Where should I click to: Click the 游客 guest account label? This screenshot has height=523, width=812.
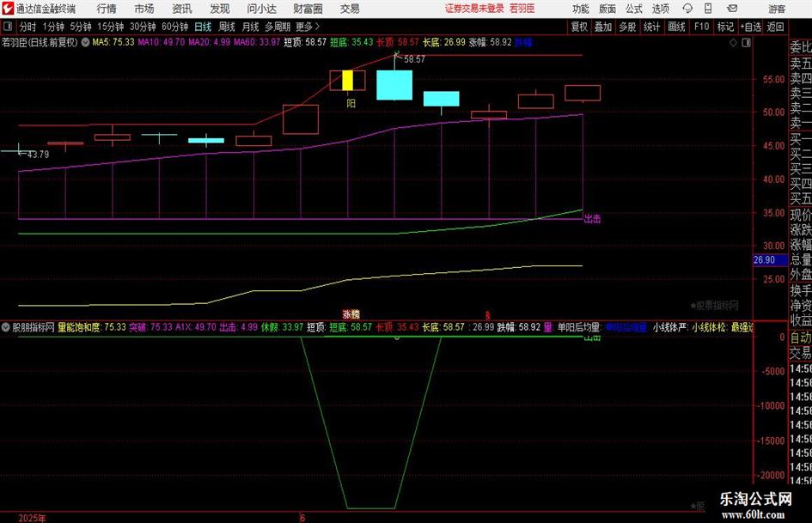[776, 9]
